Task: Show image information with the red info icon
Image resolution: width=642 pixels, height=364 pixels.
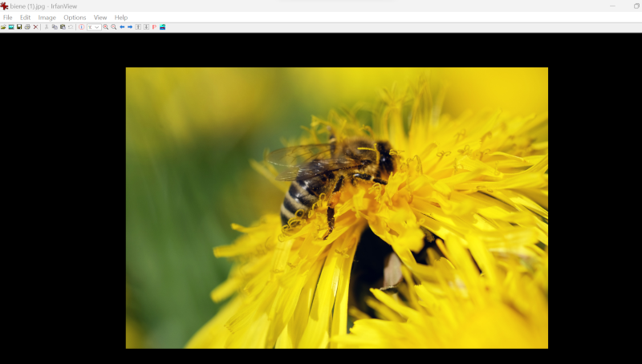Action: click(81, 27)
